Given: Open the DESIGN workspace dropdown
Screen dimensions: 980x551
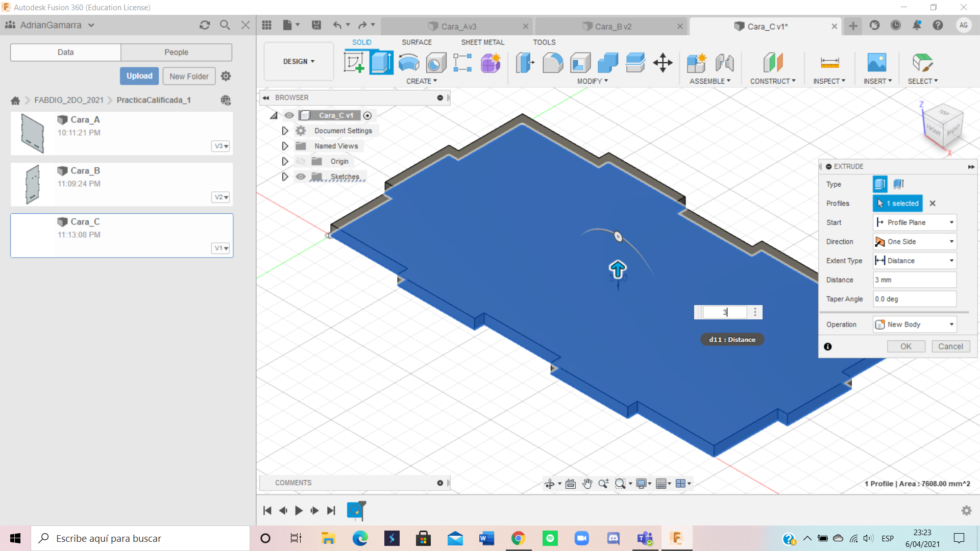Looking at the screenshot, I should point(299,61).
